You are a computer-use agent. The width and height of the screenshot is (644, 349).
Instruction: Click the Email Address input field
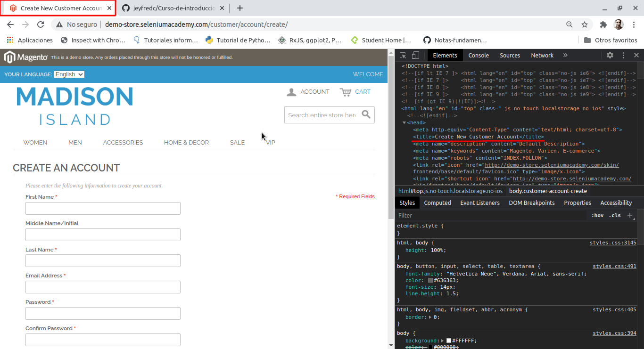tap(103, 287)
